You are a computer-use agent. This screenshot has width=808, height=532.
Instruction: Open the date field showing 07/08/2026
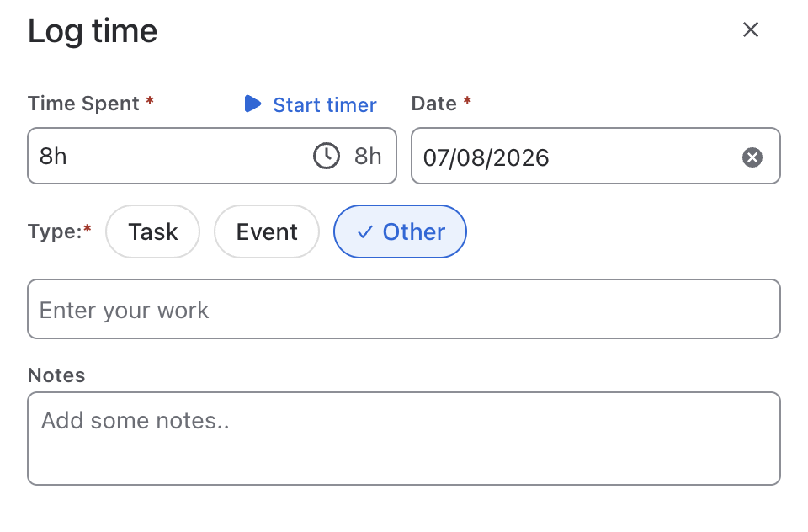(x=596, y=156)
